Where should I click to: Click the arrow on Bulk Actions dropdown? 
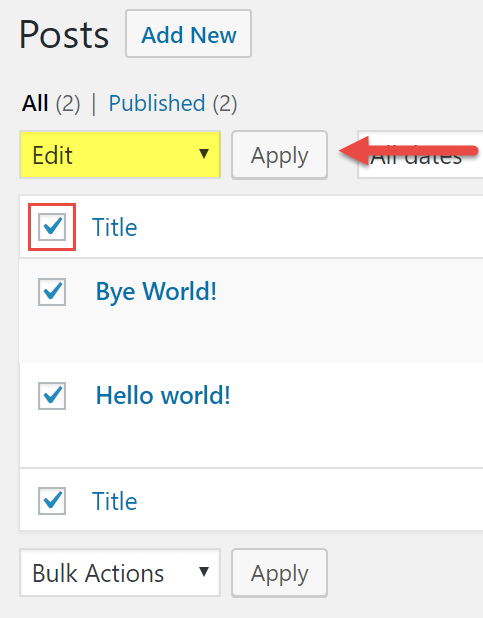tap(204, 571)
